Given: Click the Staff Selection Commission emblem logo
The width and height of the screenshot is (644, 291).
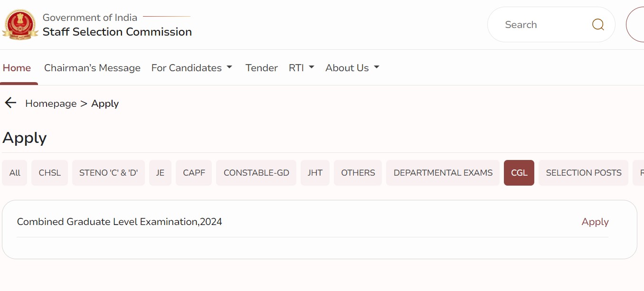Looking at the screenshot, I should (20, 25).
